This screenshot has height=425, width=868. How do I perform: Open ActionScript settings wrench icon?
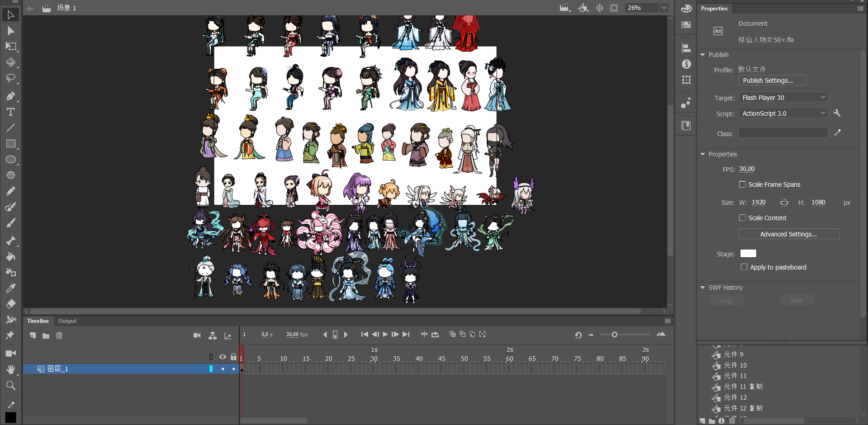tap(837, 113)
